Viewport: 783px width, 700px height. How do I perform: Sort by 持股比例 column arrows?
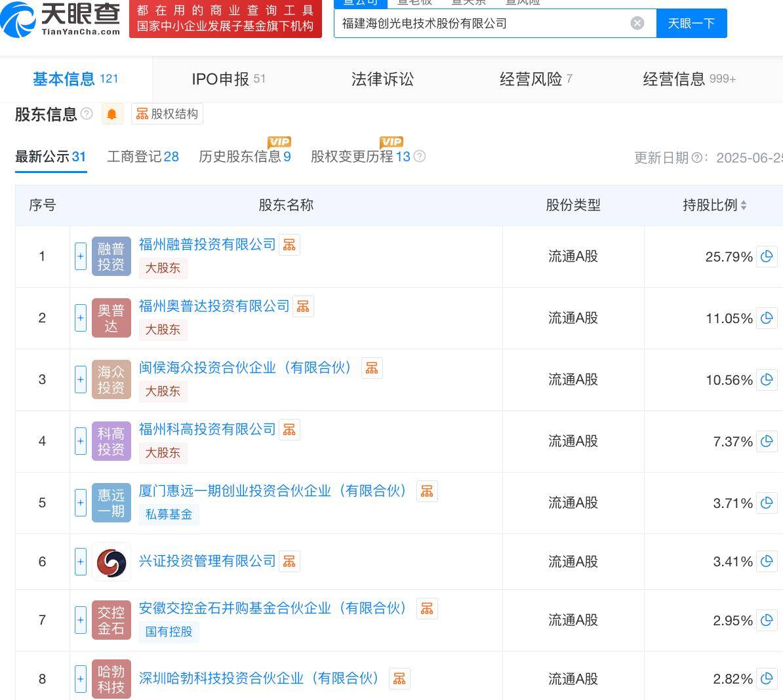coord(744,205)
